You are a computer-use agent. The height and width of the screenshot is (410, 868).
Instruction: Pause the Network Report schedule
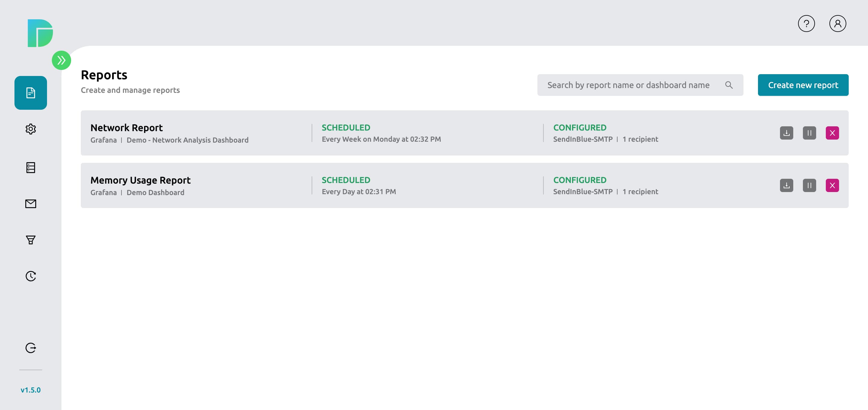click(x=810, y=133)
